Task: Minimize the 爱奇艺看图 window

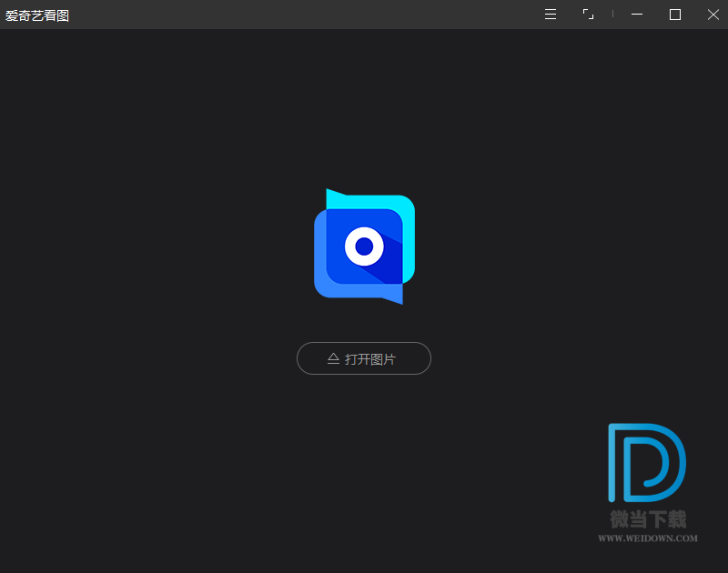Action: [637, 15]
